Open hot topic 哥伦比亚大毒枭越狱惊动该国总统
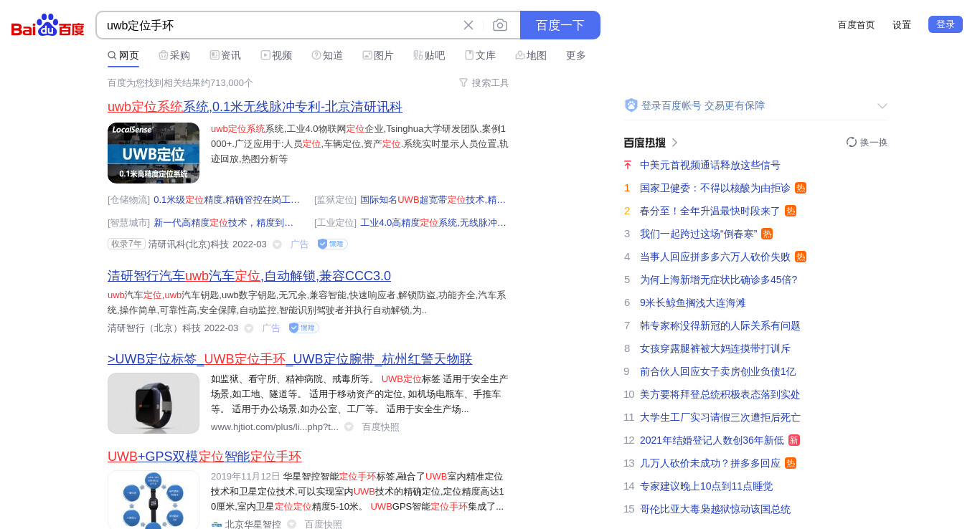Image resolution: width=980 pixels, height=529 pixels. pyautogui.click(x=715, y=509)
